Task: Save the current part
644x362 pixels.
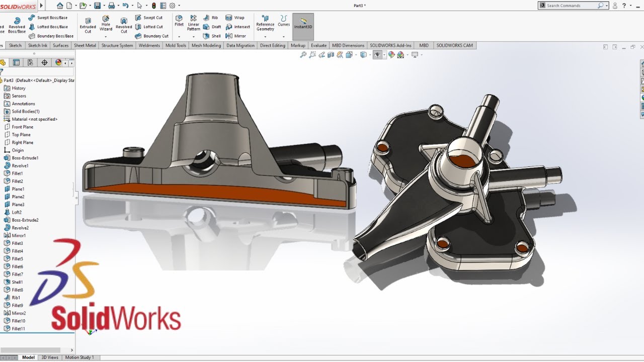Action: coord(97,6)
